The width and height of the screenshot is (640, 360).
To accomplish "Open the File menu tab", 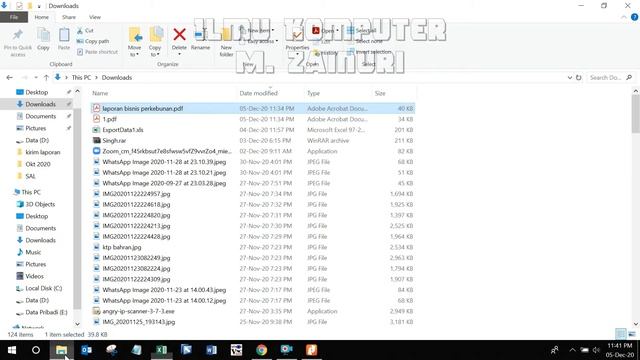I will click(14, 17).
